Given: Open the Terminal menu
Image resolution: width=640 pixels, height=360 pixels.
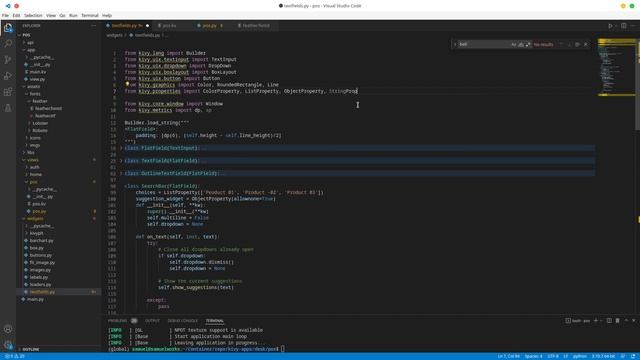Looking at the screenshot, I should click(90, 16).
